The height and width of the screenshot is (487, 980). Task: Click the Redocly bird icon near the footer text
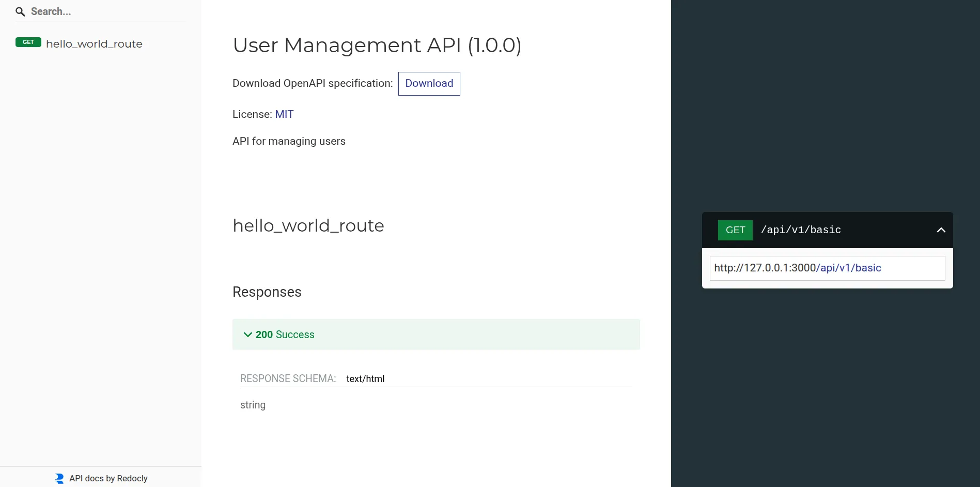coord(58,478)
